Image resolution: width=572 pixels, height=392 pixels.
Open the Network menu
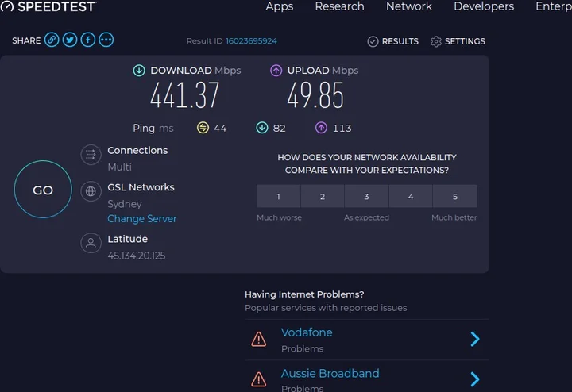(409, 6)
